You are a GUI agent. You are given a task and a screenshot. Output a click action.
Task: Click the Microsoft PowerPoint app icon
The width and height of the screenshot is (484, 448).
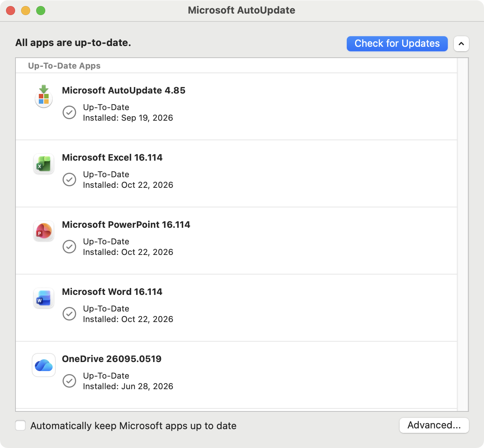pos(44,231)
